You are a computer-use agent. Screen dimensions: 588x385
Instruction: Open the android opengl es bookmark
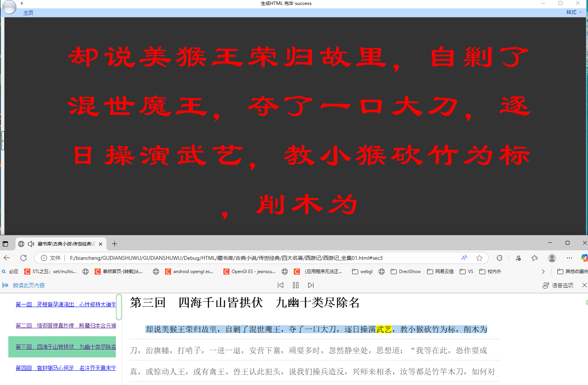[189, 272]
